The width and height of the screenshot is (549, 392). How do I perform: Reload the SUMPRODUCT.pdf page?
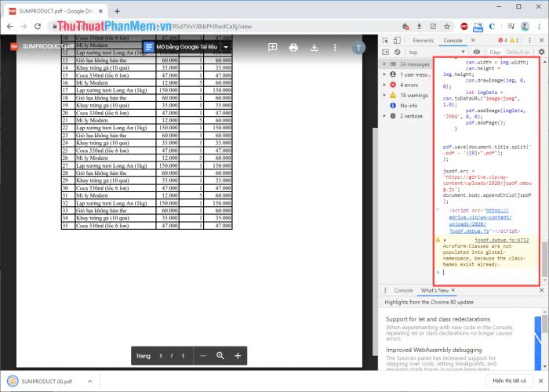point(38,26)
